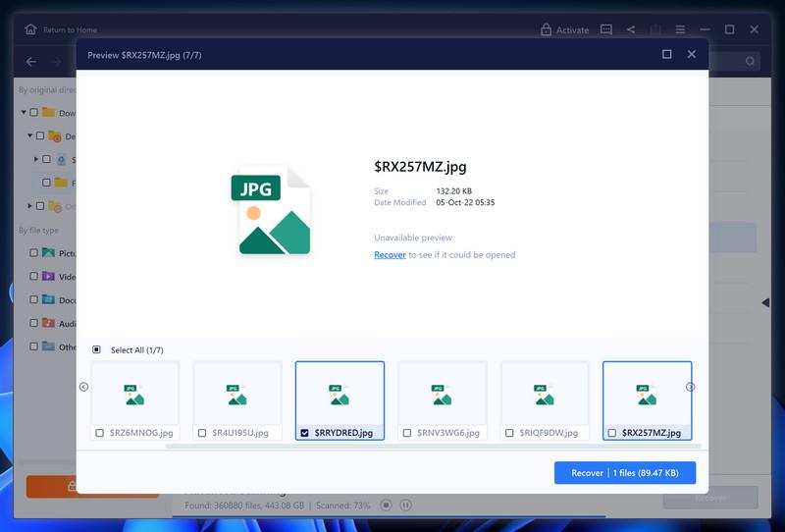The width and height of the screenshot is (785, 532).
Task: Collapse the De... deleted folder tree node
Action: (x=30, y=135)
